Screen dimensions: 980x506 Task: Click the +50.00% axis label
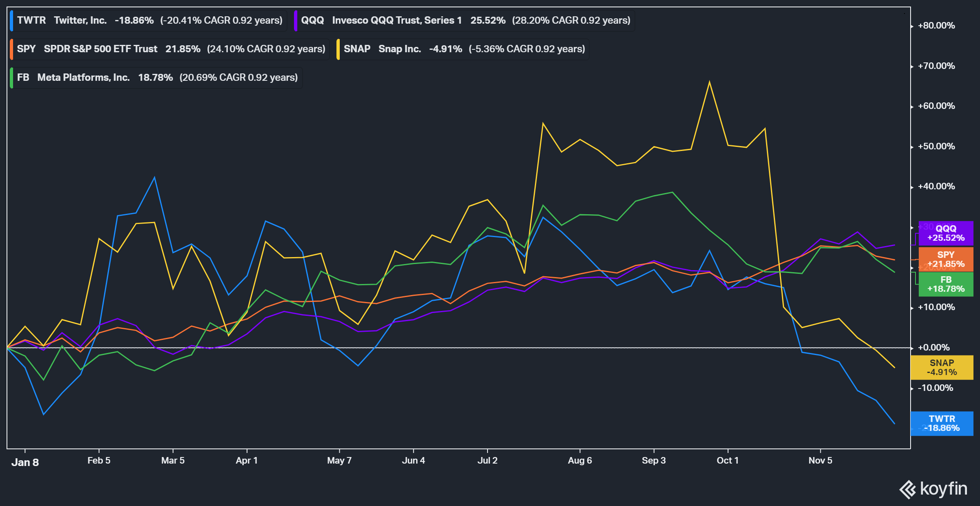tap(936, 146)
